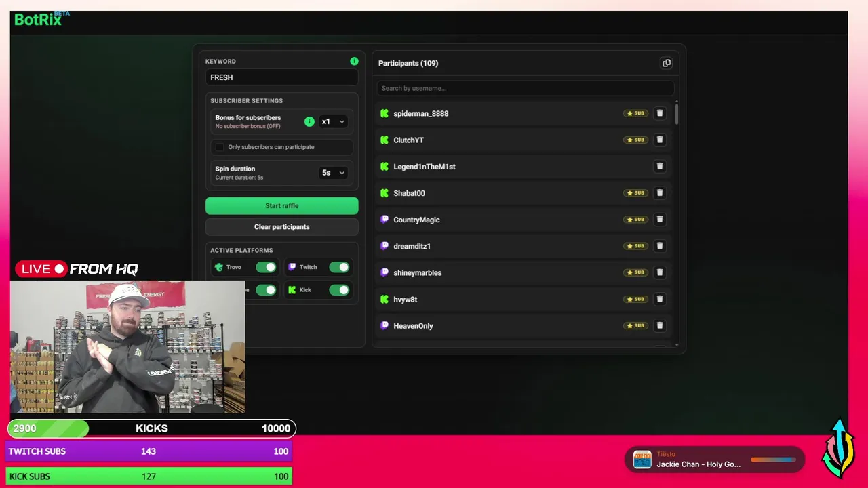Delete HeavenOnly from participants
The image size is (868, 488).
pyautogui.click(x=659, y=325)
